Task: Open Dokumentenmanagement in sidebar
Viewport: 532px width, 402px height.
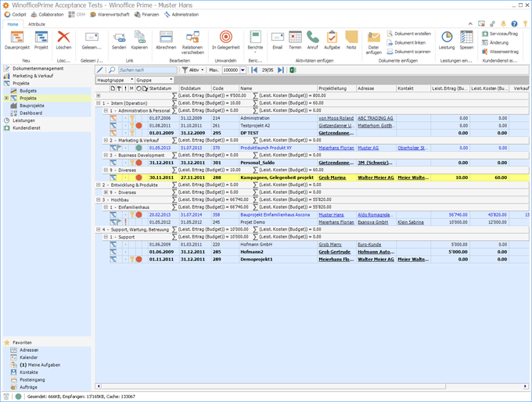Action: [x=38, y=69]
